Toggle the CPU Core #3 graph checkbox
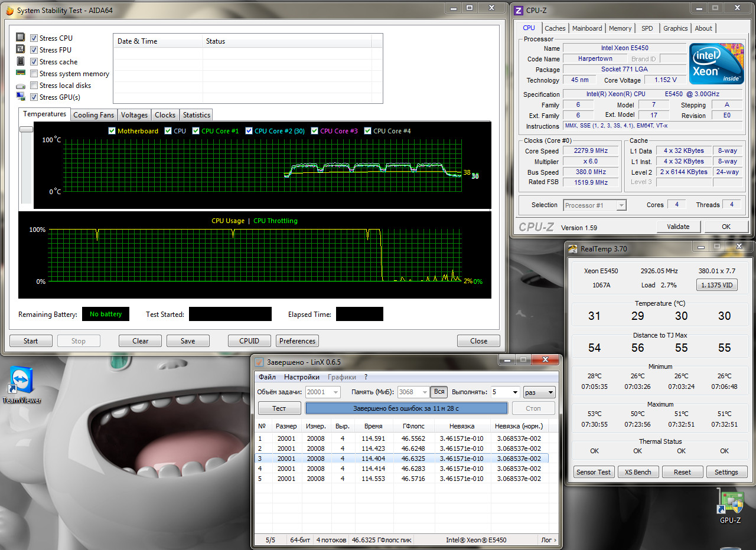 (x=315, y=131)
